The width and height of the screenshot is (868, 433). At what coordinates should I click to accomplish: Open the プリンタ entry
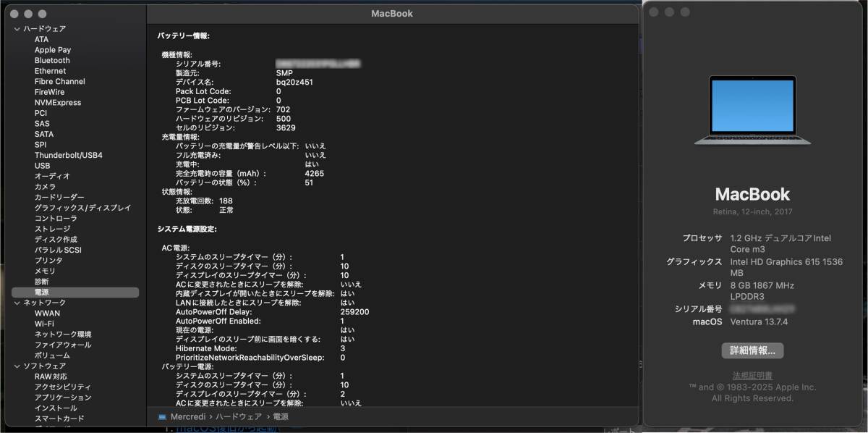tap(48, 260)
